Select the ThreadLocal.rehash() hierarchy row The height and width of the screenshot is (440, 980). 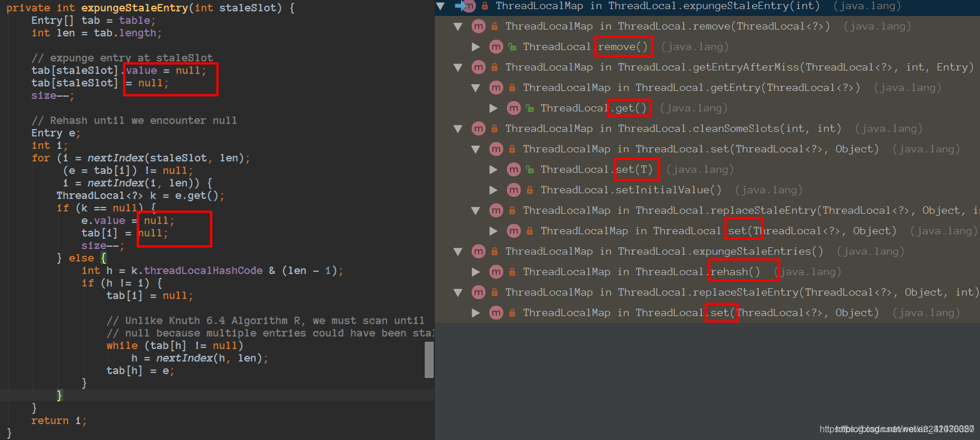coord(707,272)
